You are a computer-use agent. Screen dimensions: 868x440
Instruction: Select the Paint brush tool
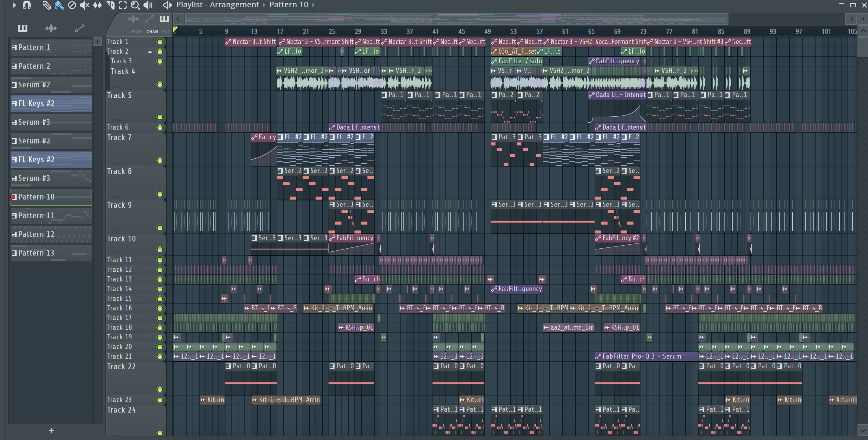pyautogui.click(x=59, y=5)
